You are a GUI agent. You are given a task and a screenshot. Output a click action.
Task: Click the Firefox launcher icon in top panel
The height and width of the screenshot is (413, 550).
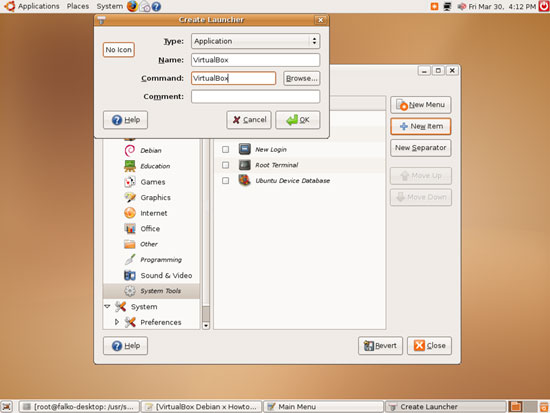(132, 6)
